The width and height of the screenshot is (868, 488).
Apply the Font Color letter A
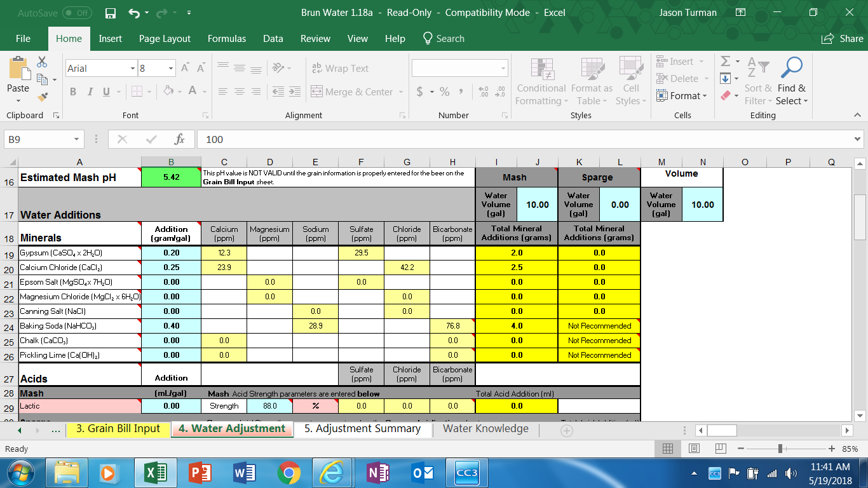tap(193, 91)
